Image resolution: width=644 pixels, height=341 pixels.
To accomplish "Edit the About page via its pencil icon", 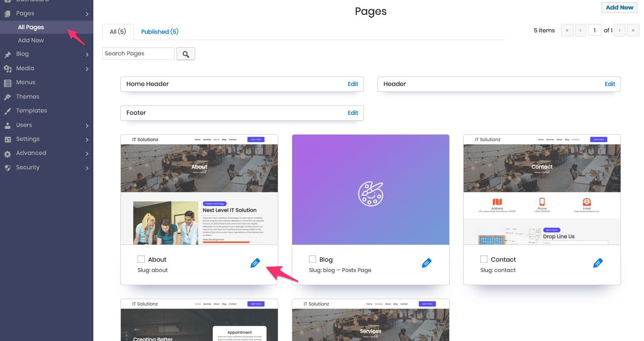I will click(x=255, y=263).
